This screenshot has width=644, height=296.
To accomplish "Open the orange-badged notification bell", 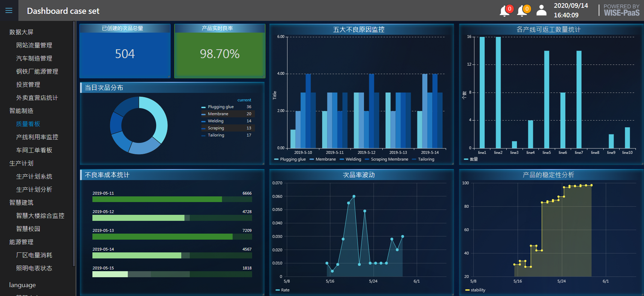I will pyautogui.click(x=523, y=11).
